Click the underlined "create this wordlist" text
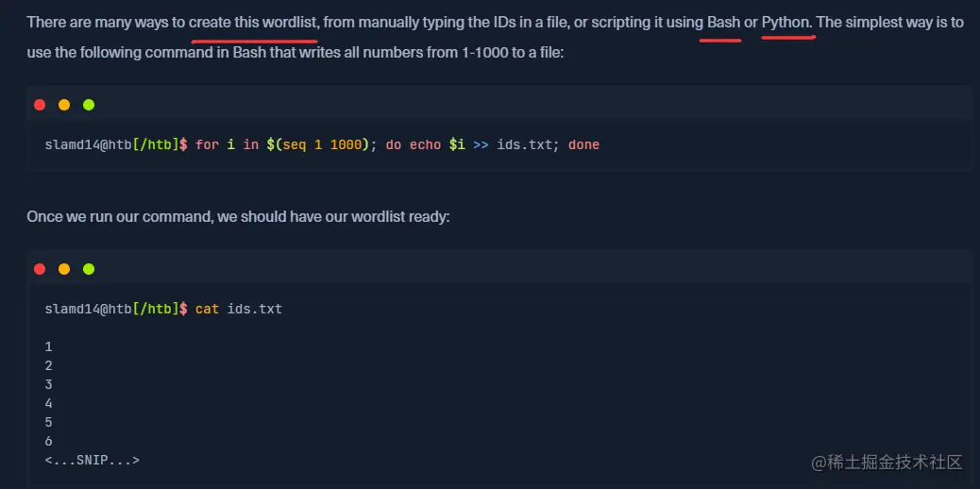The width and height of the screenshot is (980, 489). [253, 22]
